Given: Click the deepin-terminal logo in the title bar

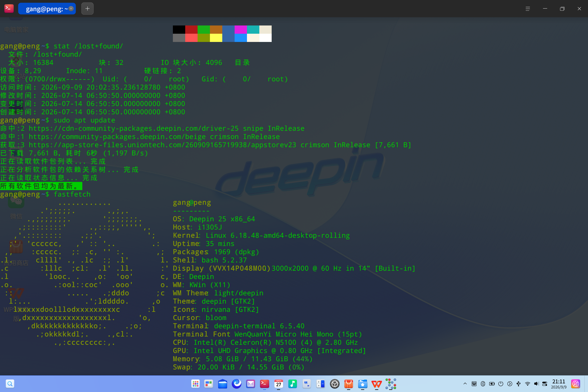Looking at the screenshot, I should [9, 8].
